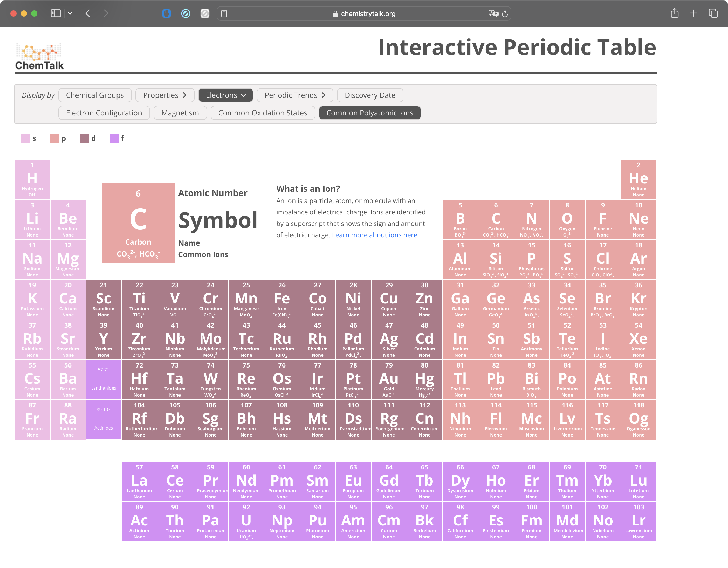Select the Hydrogen element tile
The image size is (728, 568).
[32, 179]
